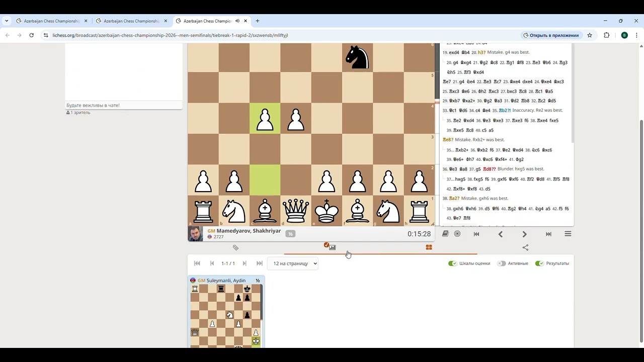Click the '1 зритель' spectator count
This screenshot has width=644, height=362.
(78, 113)
